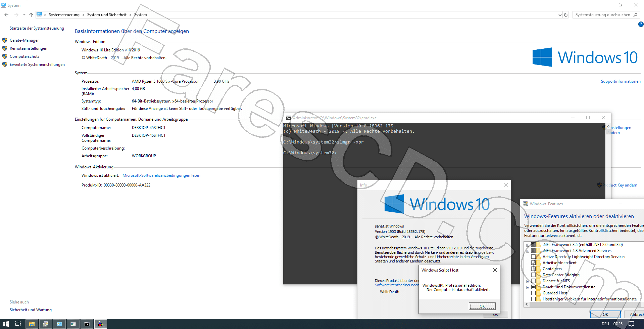
Task: Click the System breadcrumb item
Action: (x=140, y=15)
